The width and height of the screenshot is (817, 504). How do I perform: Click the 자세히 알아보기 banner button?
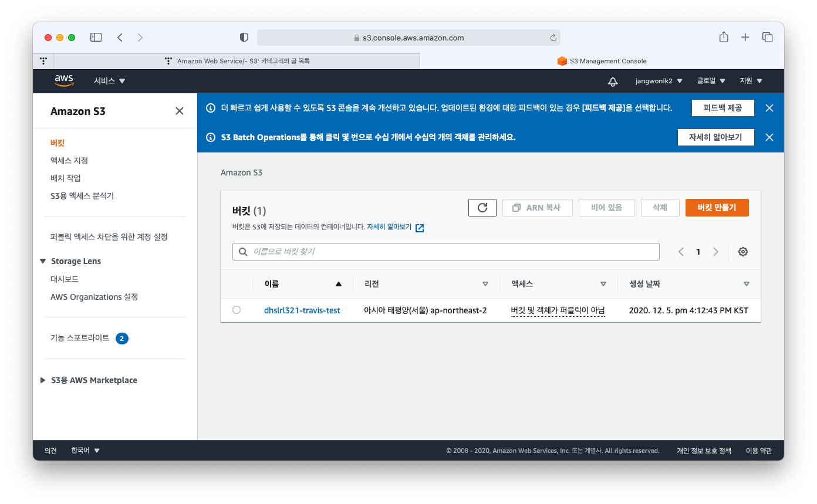coord(715,137)
